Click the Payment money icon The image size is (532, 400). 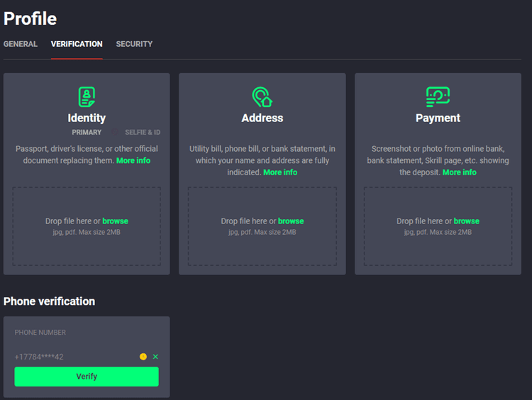pos(438,96)
